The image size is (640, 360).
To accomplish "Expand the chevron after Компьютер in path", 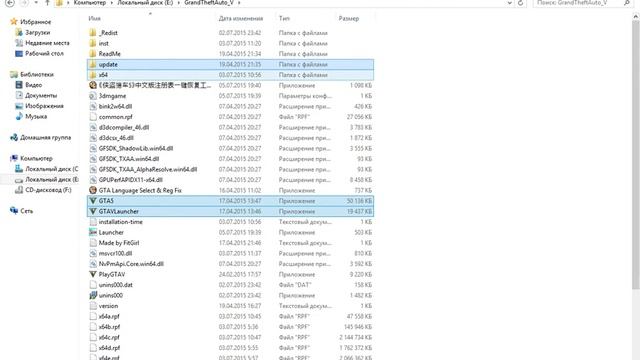I will 111,3.
